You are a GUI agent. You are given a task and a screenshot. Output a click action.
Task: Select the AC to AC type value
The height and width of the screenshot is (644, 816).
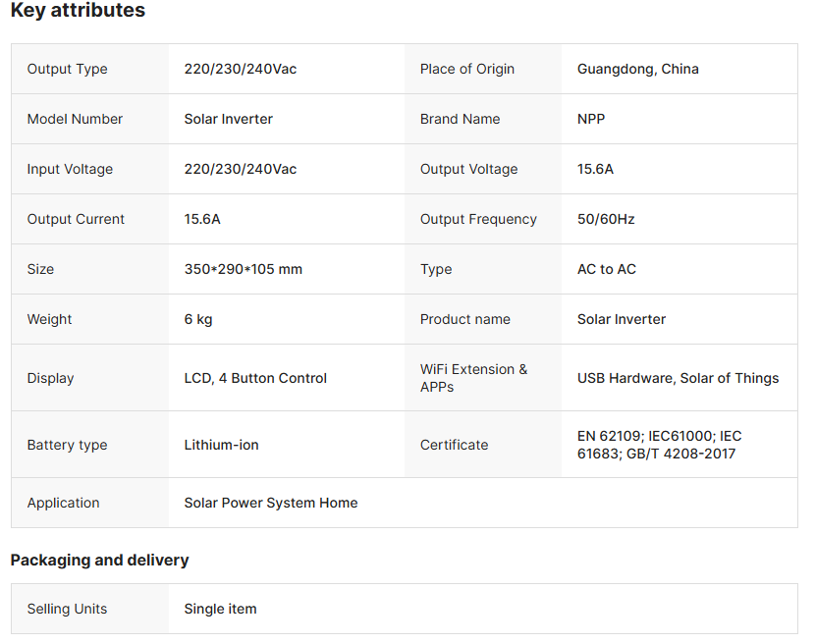607,269
